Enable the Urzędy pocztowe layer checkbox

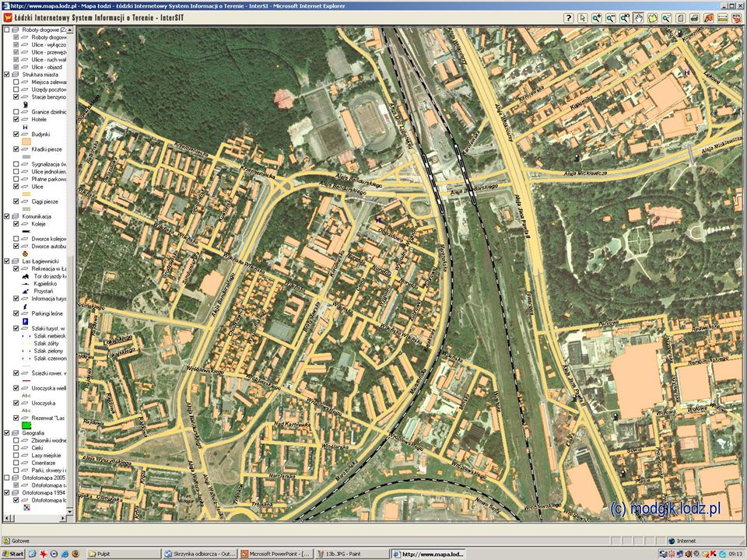16,89
